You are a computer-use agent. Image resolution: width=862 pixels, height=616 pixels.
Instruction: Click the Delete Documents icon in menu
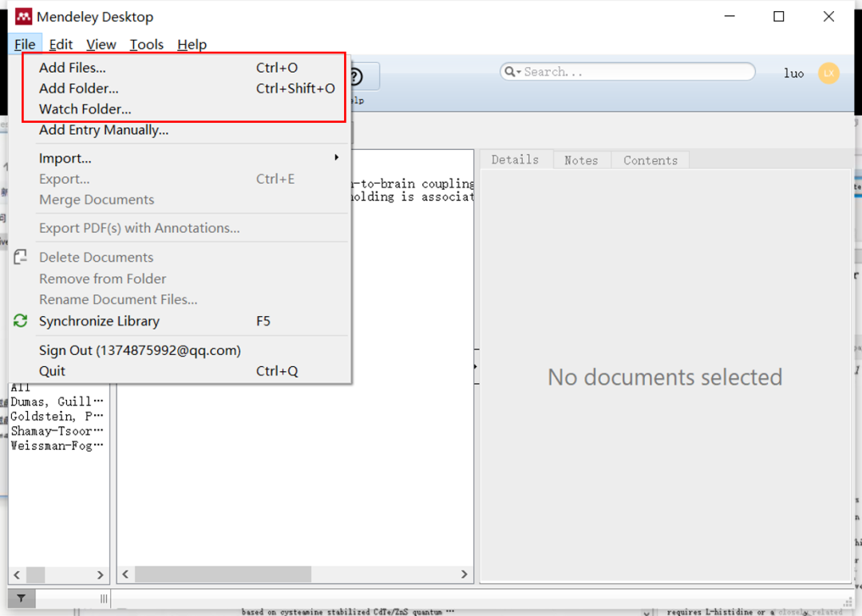[x=20, y=257]
